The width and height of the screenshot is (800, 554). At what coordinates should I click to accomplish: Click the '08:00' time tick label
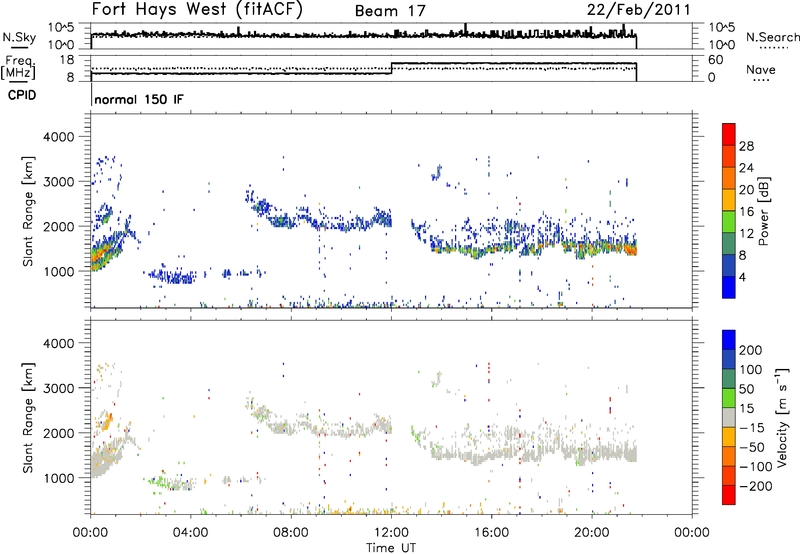pyautogui.click(x=291, y=533)
